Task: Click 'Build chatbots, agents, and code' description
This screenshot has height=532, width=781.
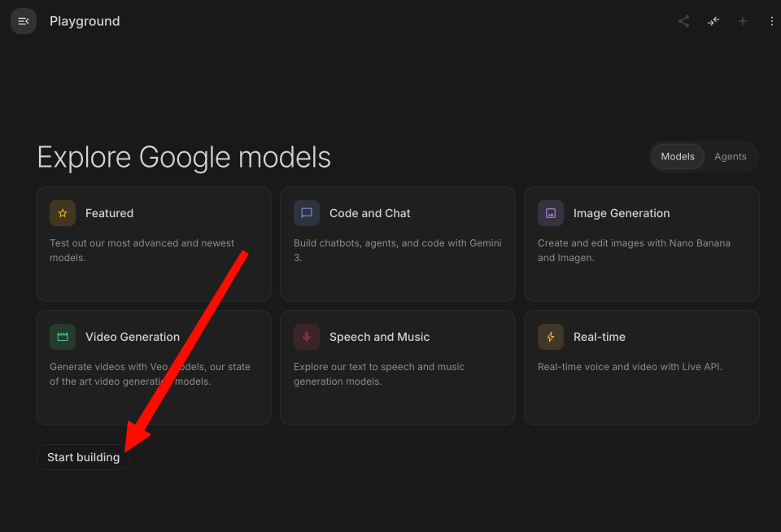Action: 398,250
